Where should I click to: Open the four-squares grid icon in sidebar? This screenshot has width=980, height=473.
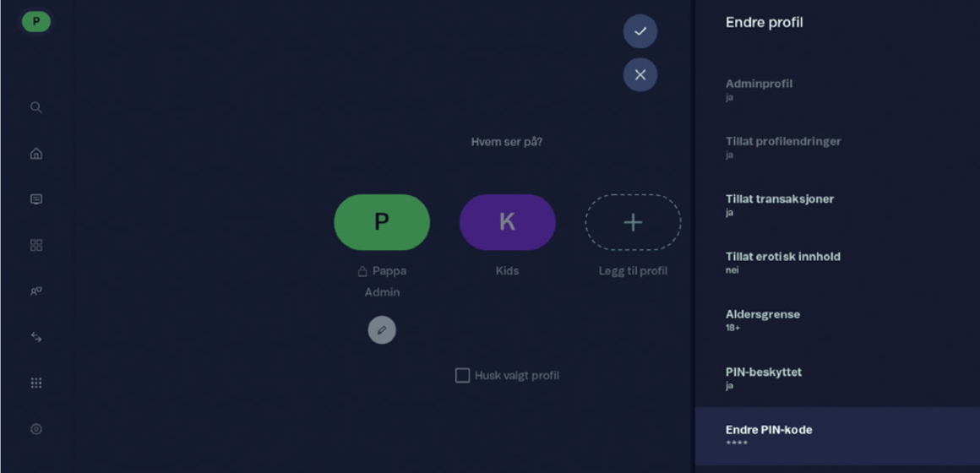click(36, 245)
